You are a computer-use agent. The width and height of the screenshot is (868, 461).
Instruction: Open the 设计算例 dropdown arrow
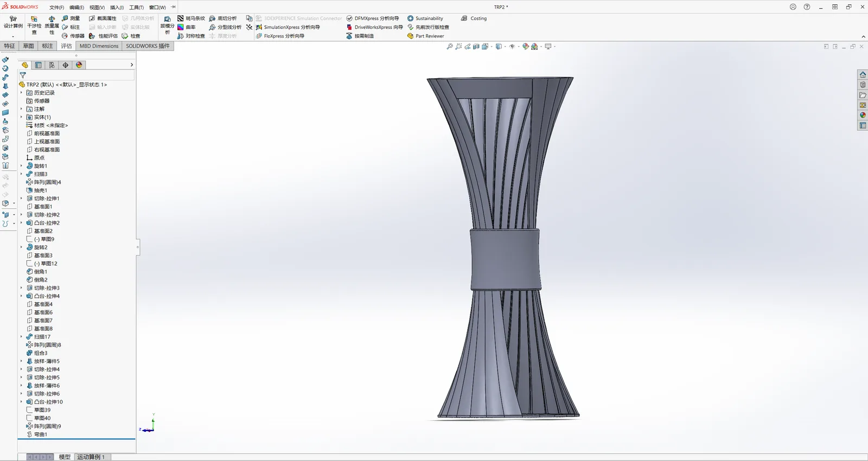click(x=13, y=37)
